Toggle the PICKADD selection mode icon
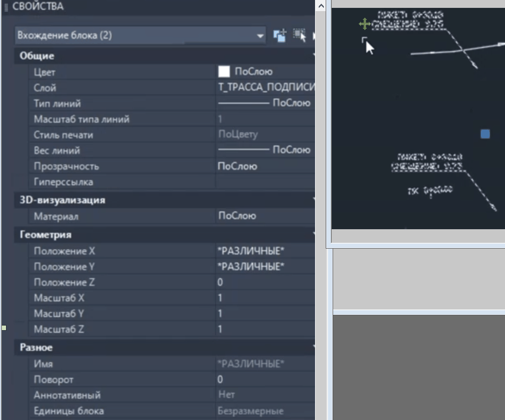This screenshot has width=505, height=420. coord(280,36)
